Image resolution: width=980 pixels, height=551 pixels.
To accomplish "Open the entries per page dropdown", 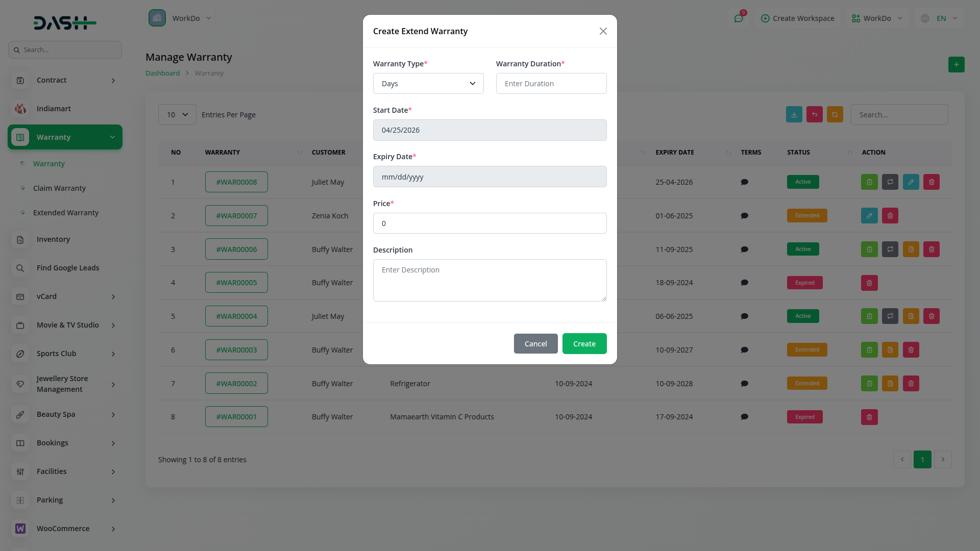I will pos(177,115).
